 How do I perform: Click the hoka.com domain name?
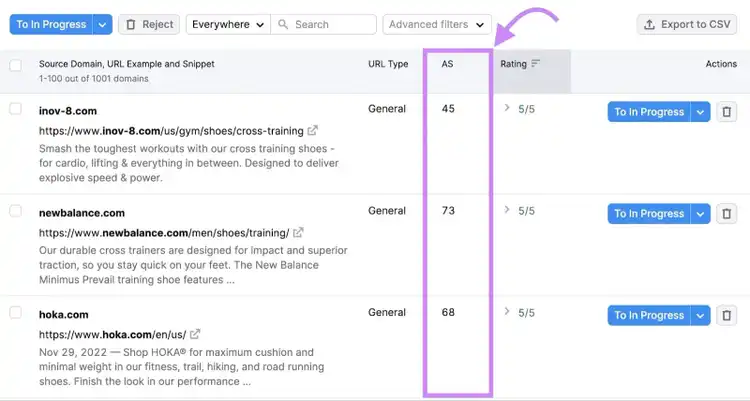(64, 315)
